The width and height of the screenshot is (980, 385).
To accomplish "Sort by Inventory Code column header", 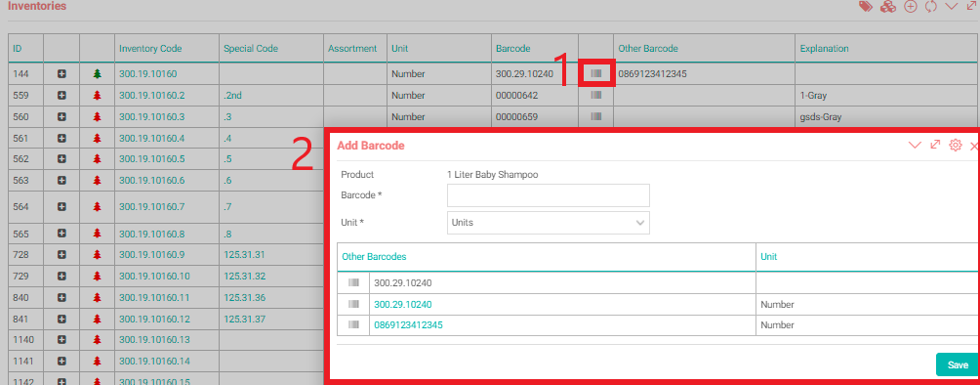I will click(x=150, y=48).
